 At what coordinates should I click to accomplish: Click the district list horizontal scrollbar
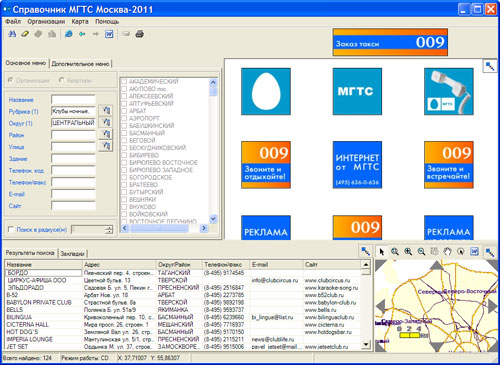[162, 228]
